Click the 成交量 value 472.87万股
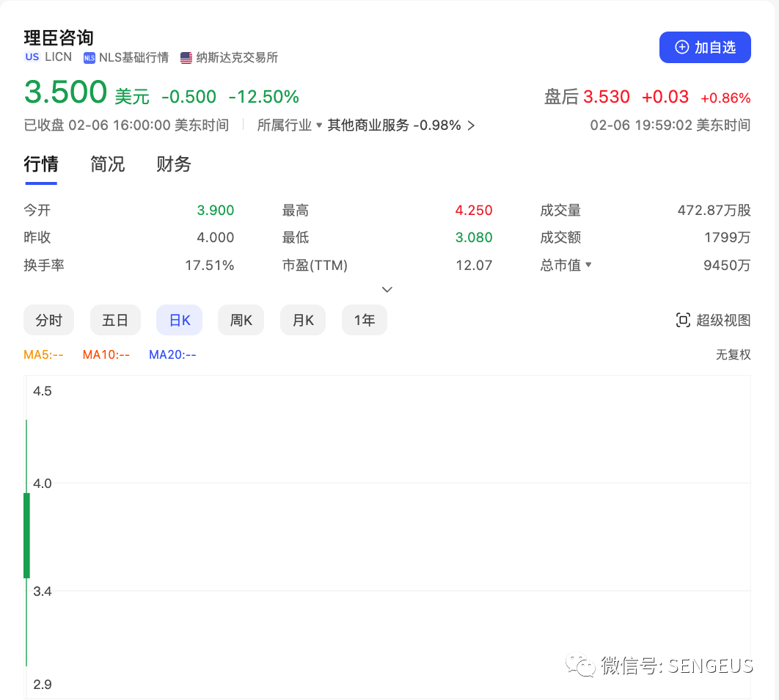 714,210
